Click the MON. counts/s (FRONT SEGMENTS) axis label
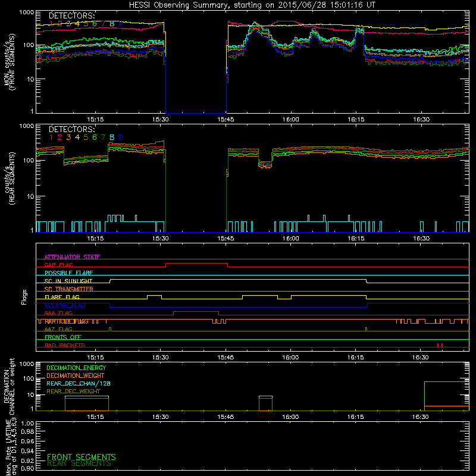This screenshot has width=476, height=476. click(9, 62)
